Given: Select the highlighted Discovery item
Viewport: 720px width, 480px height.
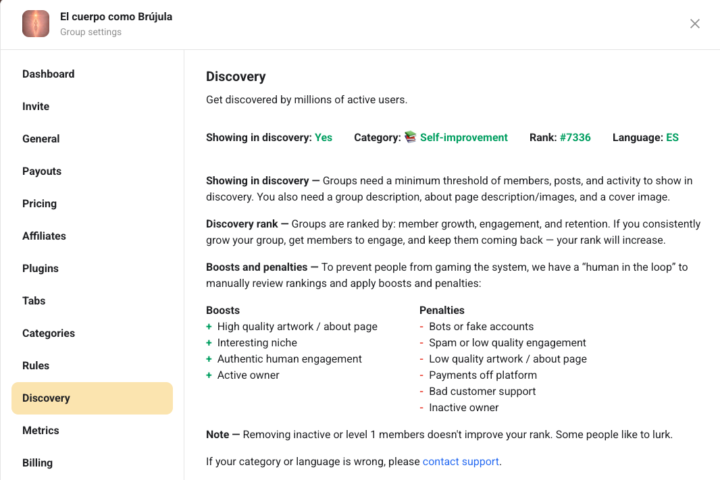Looking at the screenshot, I should click(x=92, y=398).
